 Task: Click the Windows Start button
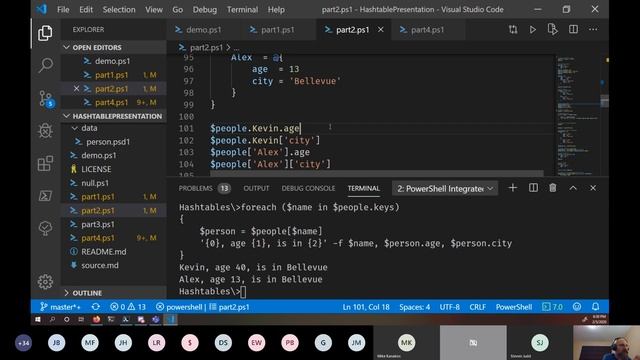tap(38, 320)
